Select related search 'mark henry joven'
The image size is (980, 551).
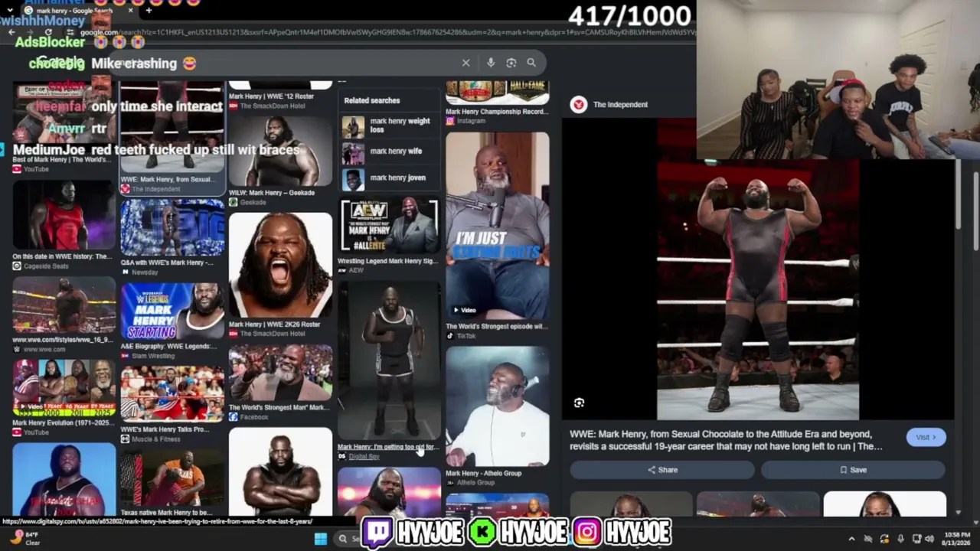tap(388, 179)
